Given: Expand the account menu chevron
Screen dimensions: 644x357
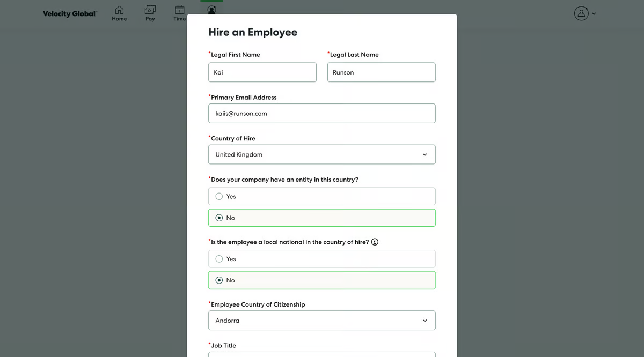Looking at the screenshot, I should (594, 14).
